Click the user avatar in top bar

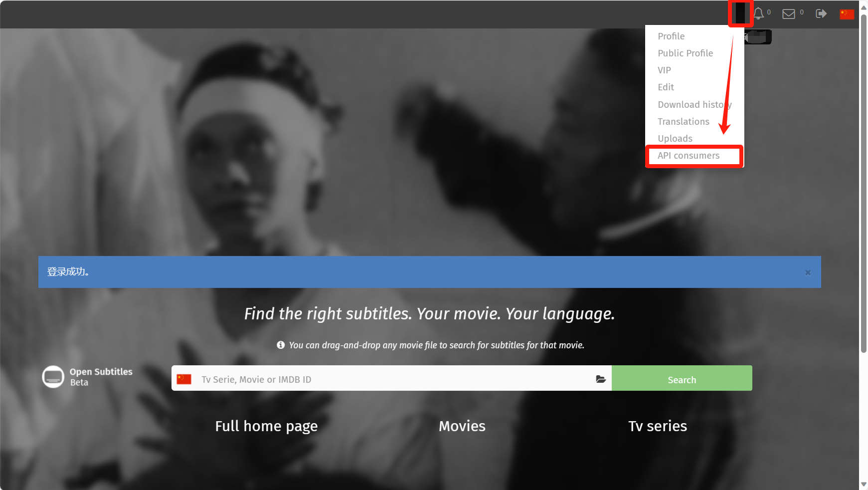[x=740, y=13]
